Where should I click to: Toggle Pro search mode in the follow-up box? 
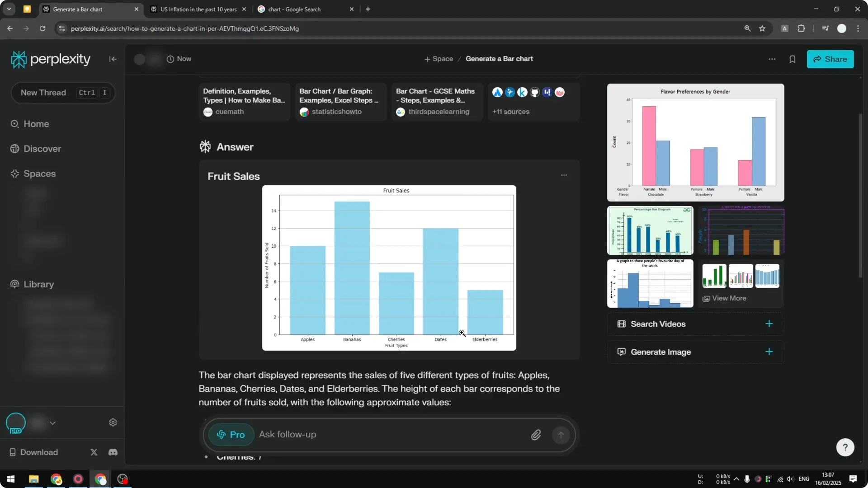point(231,434)
